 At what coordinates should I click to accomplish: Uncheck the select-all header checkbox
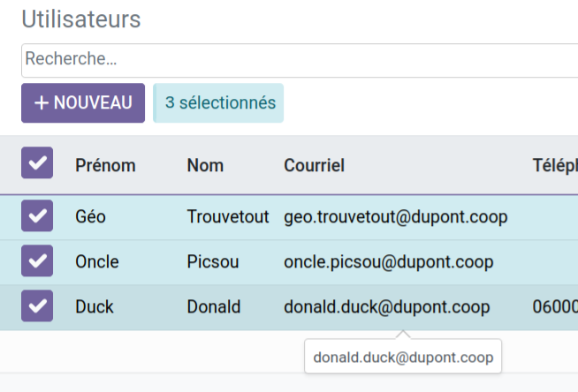pyautogui.click(x=37, y=163)
